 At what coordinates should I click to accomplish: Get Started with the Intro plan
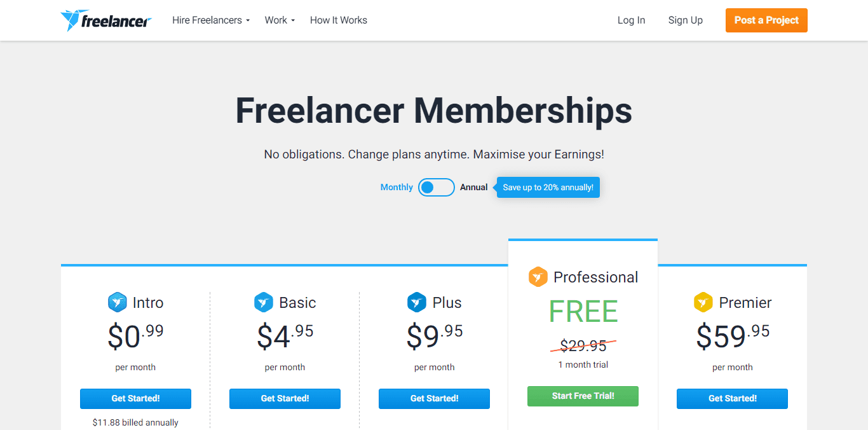[x=135, y=398]
